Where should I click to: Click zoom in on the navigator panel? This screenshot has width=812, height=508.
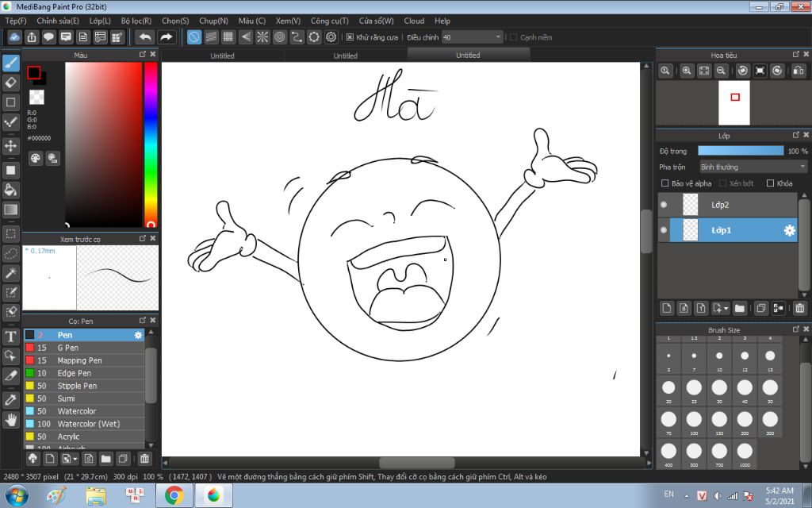[x=687, y=71]
